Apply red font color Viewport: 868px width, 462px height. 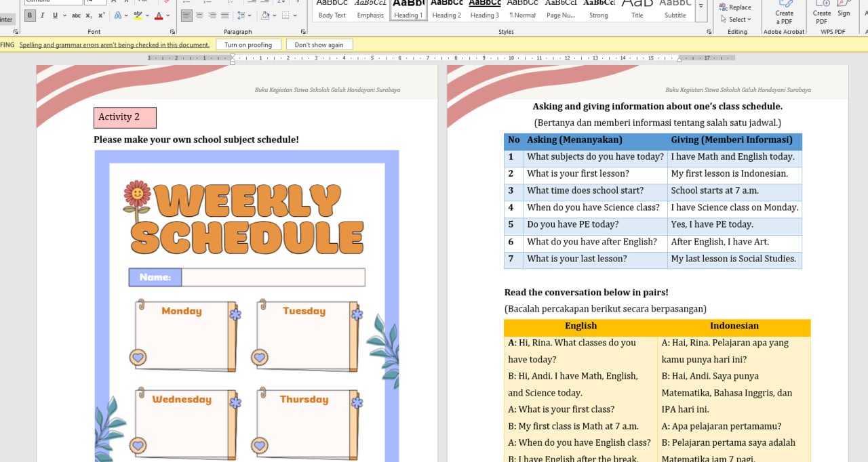coord(159,15)
